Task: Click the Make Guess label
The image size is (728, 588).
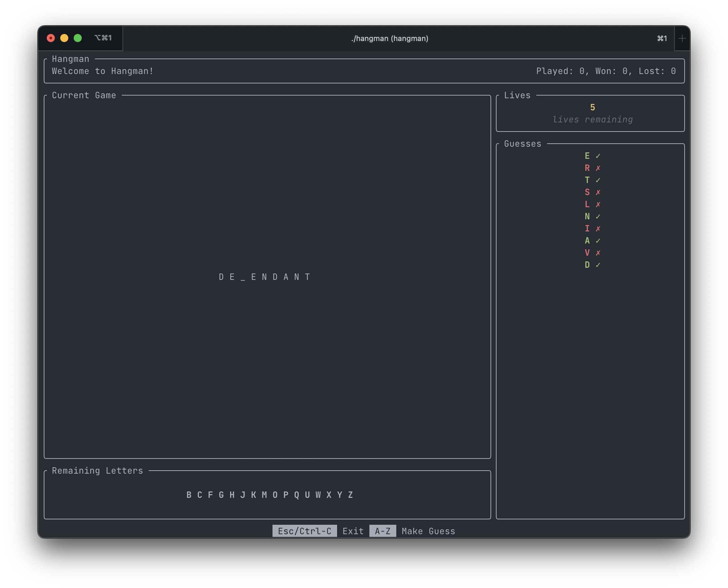Action: pyautogui.click(x=429, y=531)
